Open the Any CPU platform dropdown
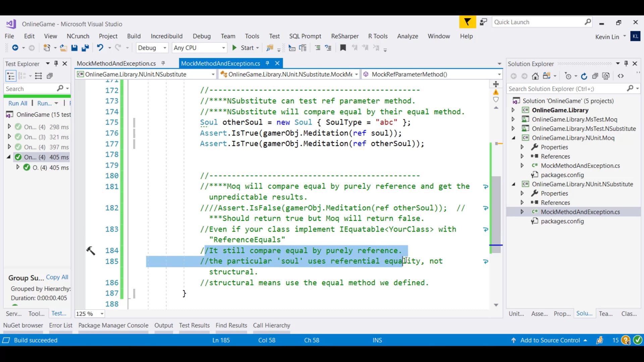 pyautogui.click(x=223, y=48)
